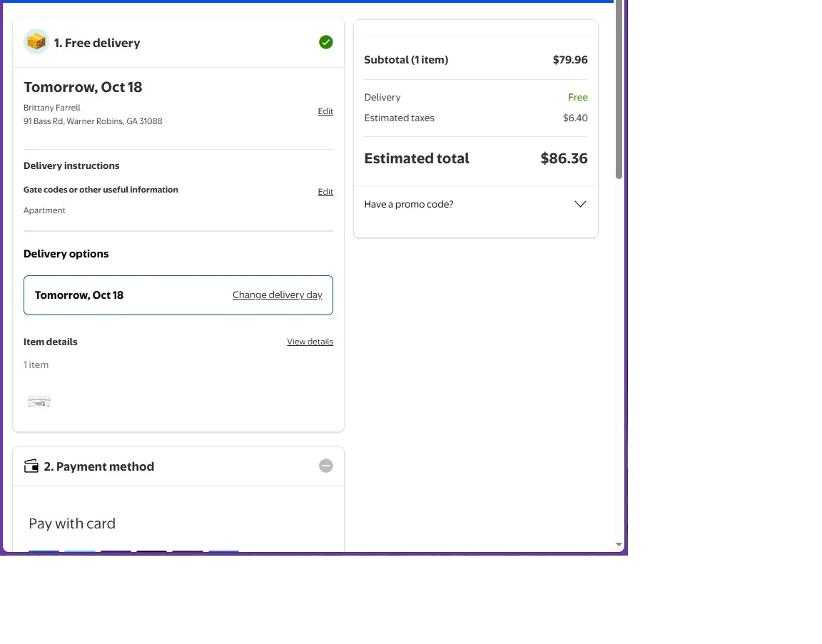Viewport: 822px width, 644px height.
Task: Click the item thumbnail under 1 item
Action: click(39, 402)
